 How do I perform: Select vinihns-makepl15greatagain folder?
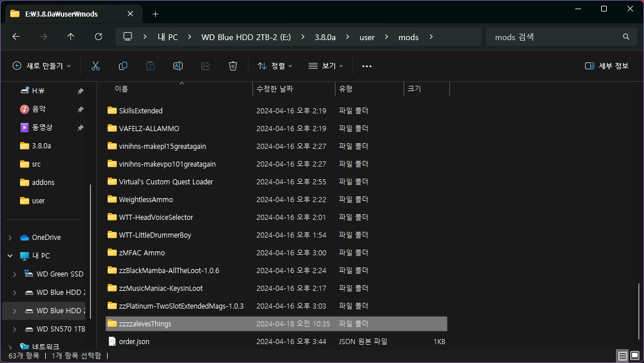(162, 146)
